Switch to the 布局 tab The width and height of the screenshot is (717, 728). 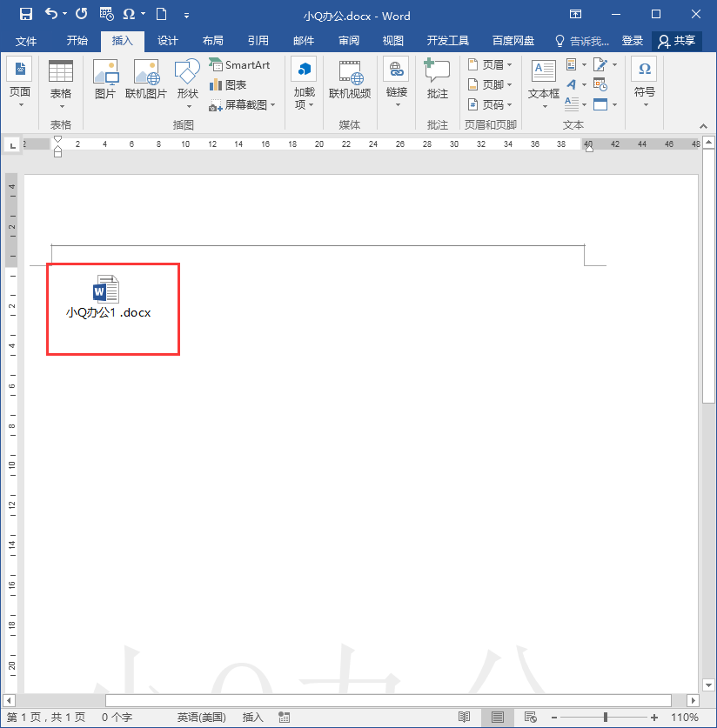tap(212, 41)
